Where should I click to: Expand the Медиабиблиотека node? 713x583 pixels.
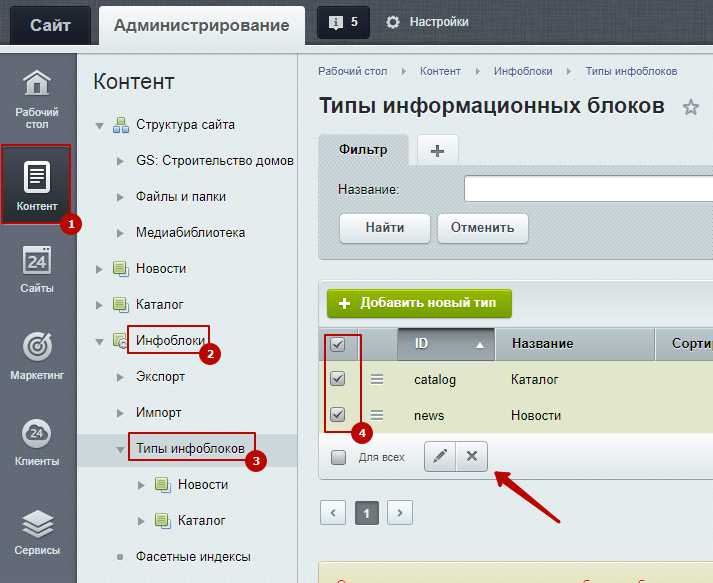click(x=120, y=233)
